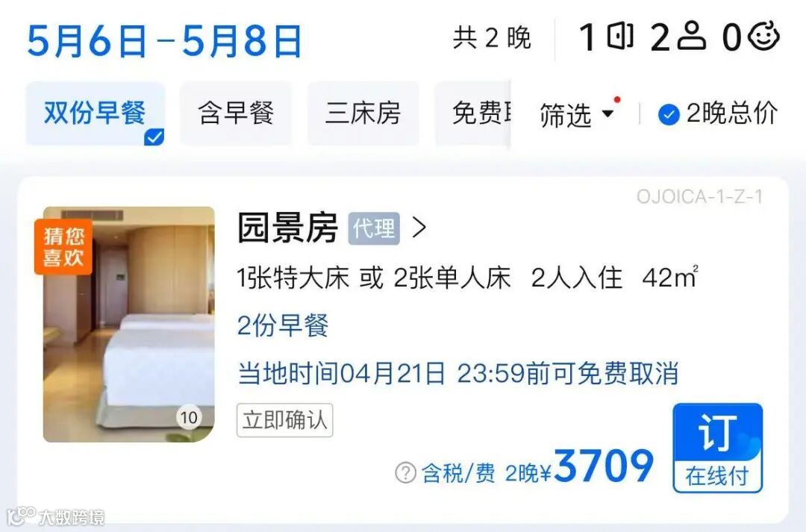806x532 pixels.
Task: Click the 大数跨境 watermark logo
Action: [x=55, y=516]
